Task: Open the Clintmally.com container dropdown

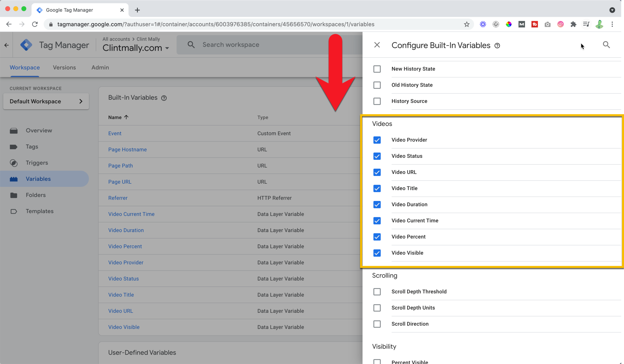Action: click(136, 48)
